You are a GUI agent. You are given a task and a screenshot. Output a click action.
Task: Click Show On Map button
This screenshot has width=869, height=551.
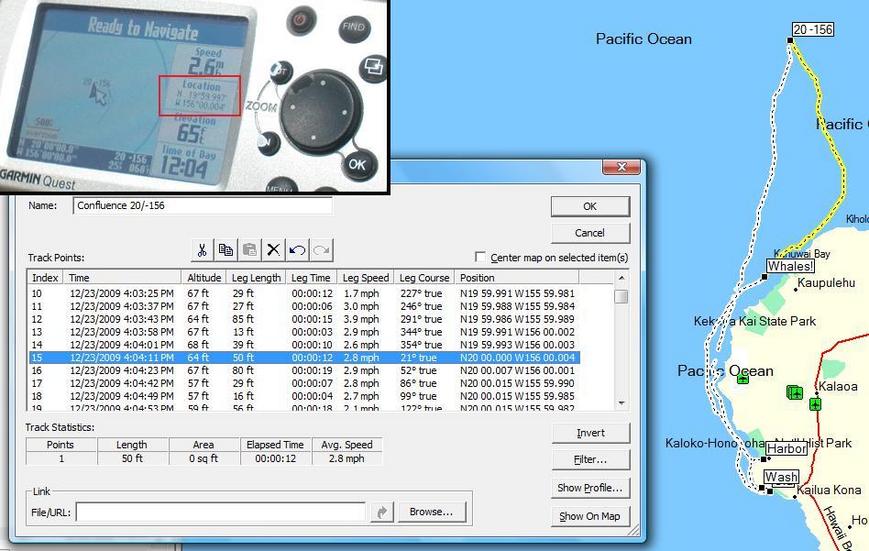click(591, 516)
